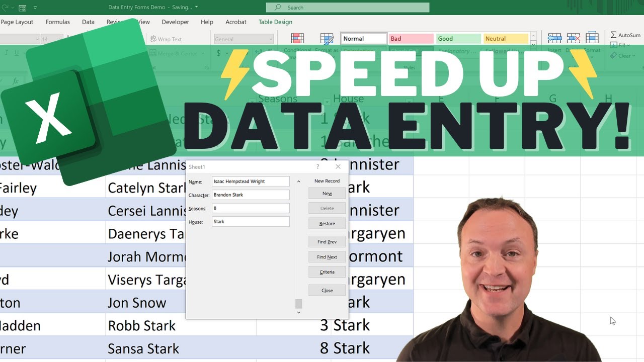Click the Search box in title bar
The image size is (644, 362).
[348, 8]
